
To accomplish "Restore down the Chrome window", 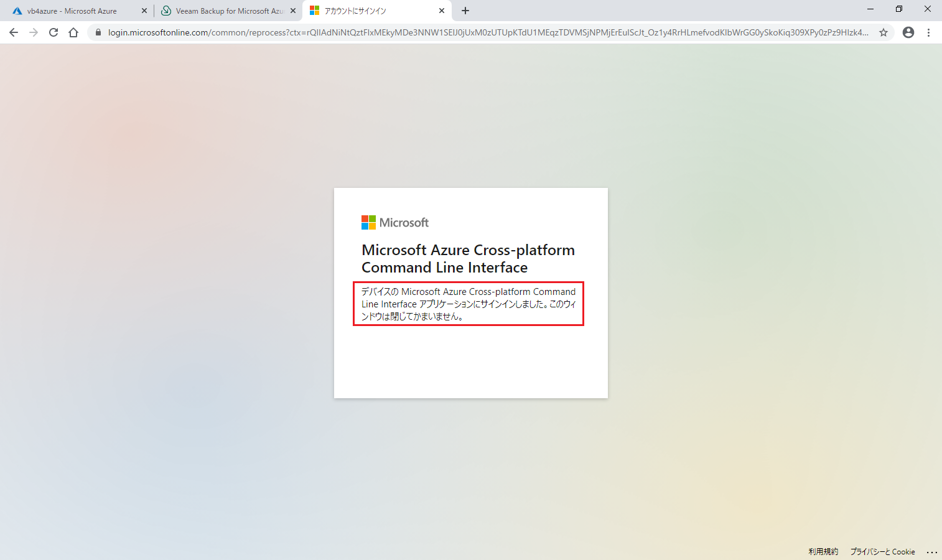I will click(899, 9).
